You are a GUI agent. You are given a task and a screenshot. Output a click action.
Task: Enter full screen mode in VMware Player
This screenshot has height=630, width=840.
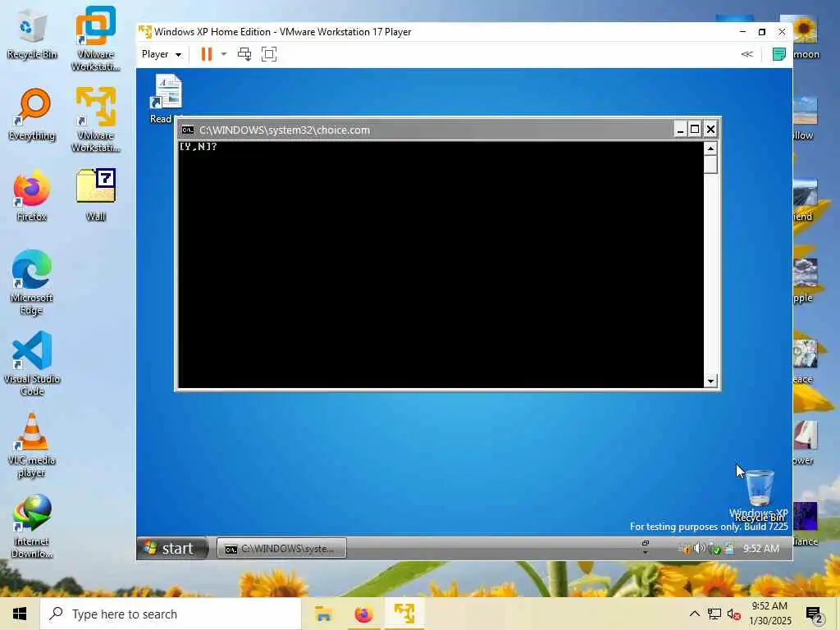[x=269, y=54]
